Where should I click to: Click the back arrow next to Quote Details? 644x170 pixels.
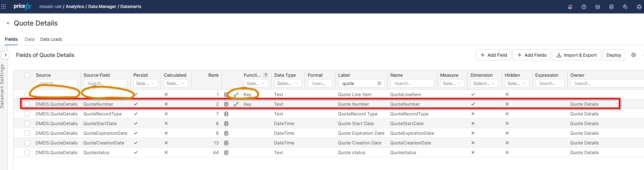tap(8, 23)
